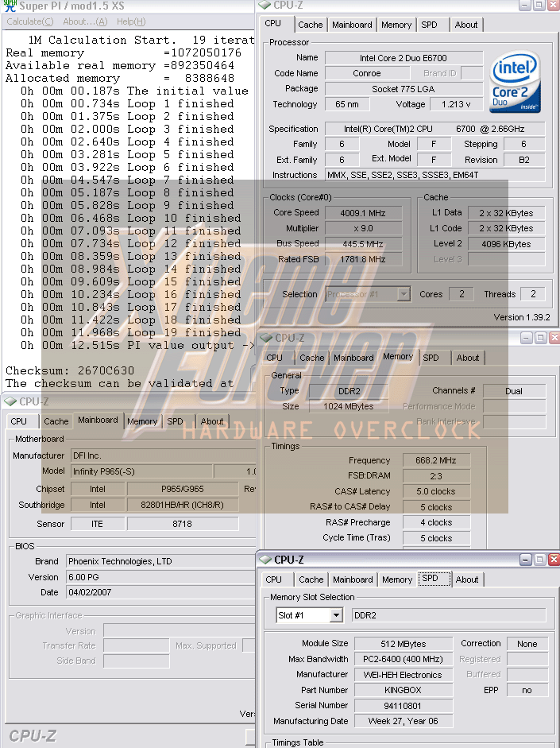Open the Processor #1 selection dropdown
This screenshot has width=560, height=748.
tap(404, 294)
